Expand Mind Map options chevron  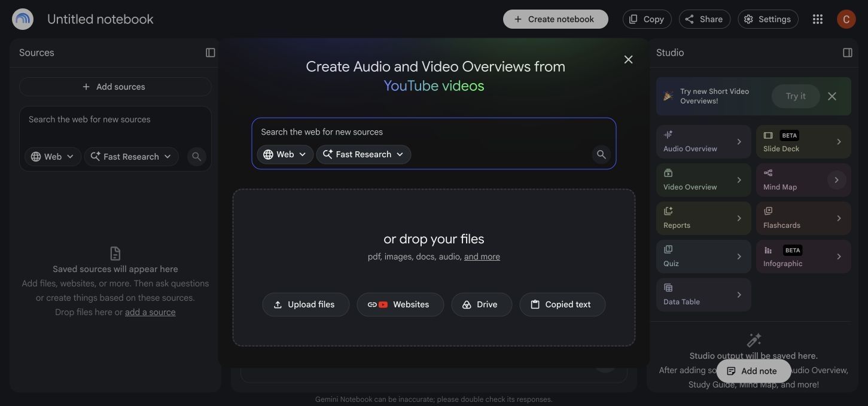pyautogui.click(x=837, y=180)
